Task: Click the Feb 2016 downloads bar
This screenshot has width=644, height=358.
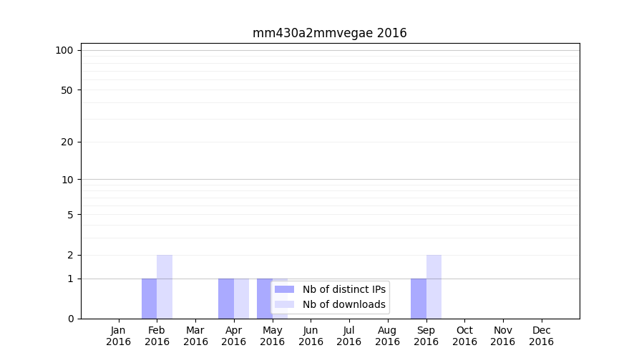Action: tap(165, 286)
